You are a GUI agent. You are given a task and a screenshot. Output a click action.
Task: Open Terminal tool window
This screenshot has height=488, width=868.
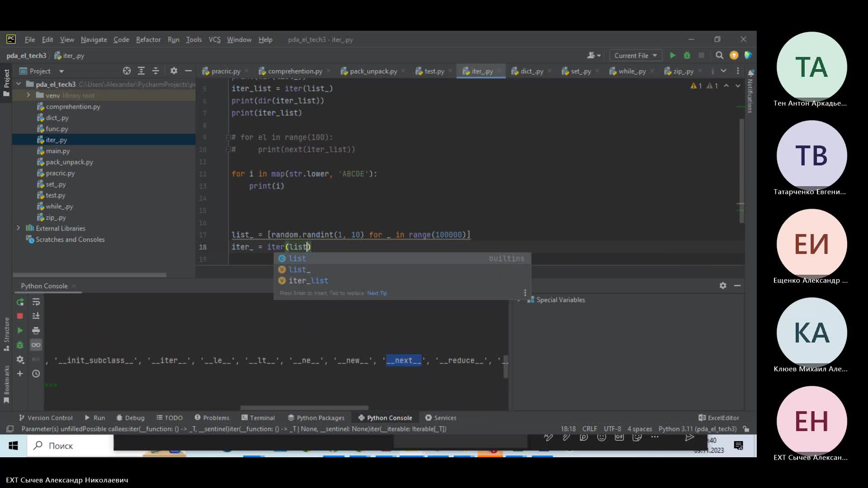(x=258, y=418)
